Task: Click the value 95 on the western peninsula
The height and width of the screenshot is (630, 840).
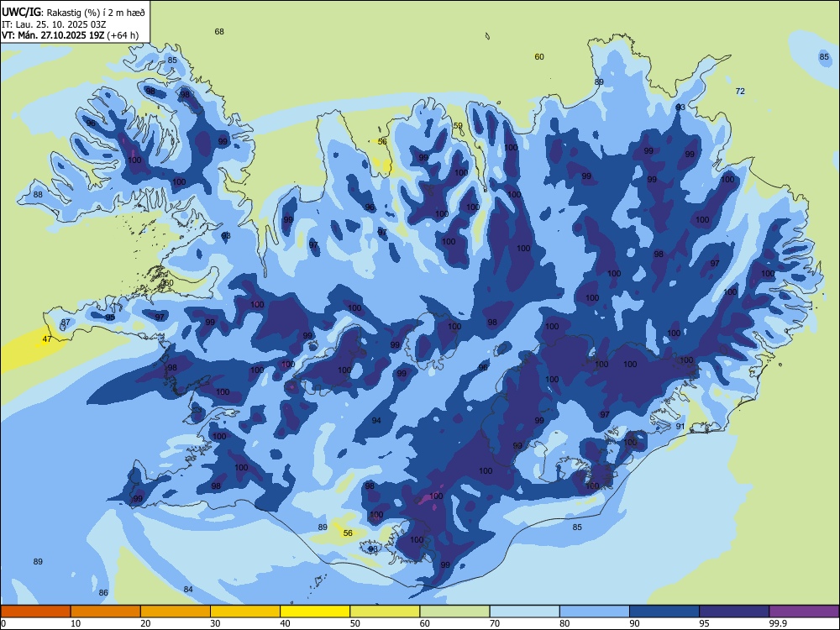Action: coord(110,318)
